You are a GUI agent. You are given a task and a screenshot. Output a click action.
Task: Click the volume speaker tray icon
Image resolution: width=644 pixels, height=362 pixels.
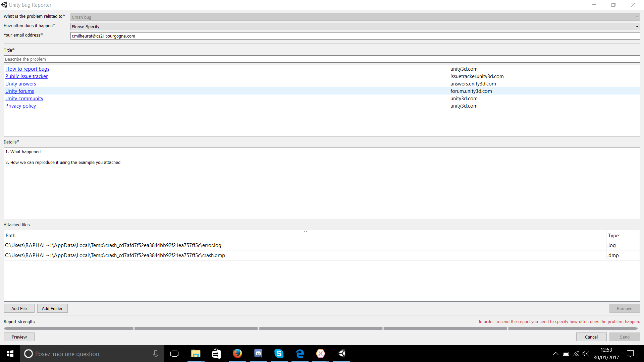(x=586, y=354)
